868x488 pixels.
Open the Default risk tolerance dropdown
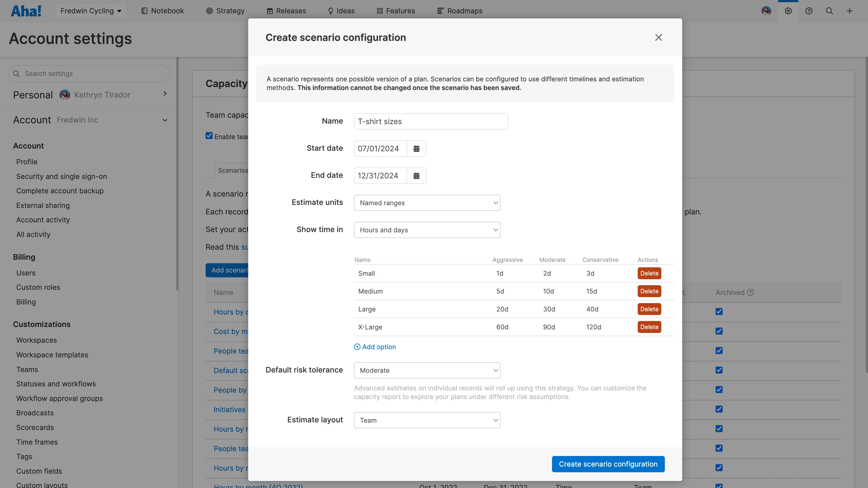[427, 370]
